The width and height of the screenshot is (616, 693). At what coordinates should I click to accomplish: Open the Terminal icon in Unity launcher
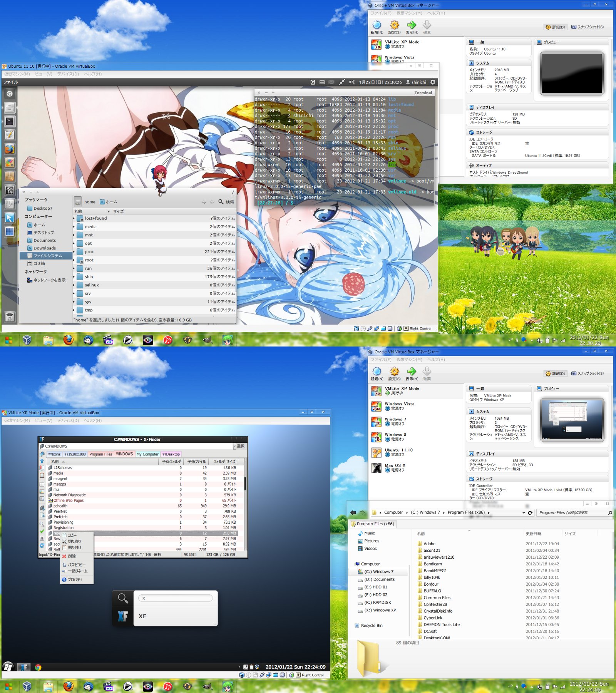coord(10,121)
